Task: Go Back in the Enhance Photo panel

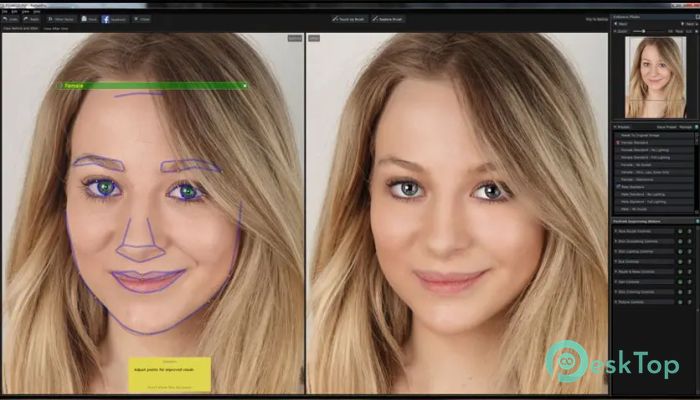Action: coord(621,24)
